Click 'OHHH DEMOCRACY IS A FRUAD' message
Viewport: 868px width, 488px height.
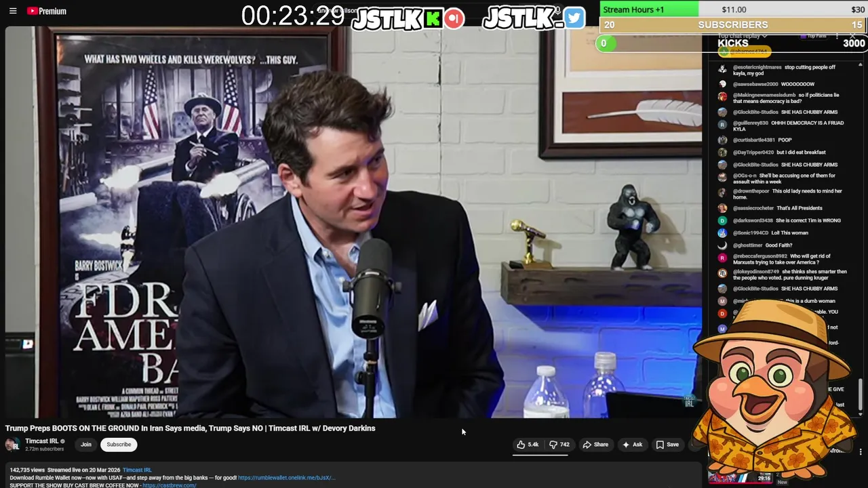(x=788, y=126)
